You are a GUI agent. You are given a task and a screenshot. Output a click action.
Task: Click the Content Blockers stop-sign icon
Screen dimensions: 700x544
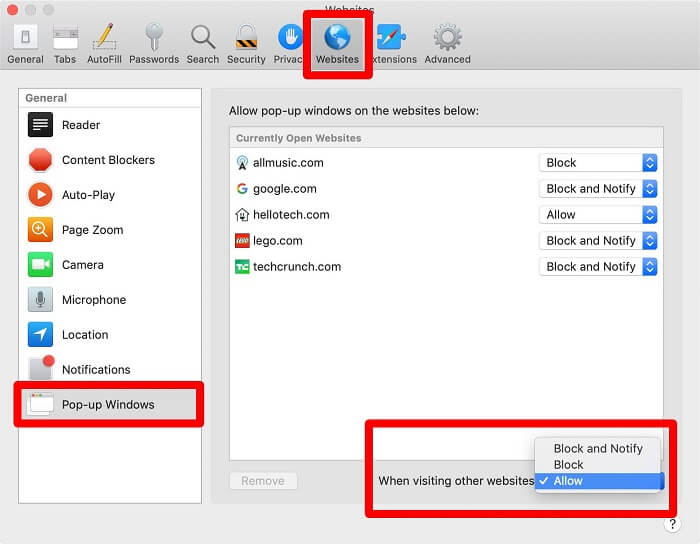40,160
